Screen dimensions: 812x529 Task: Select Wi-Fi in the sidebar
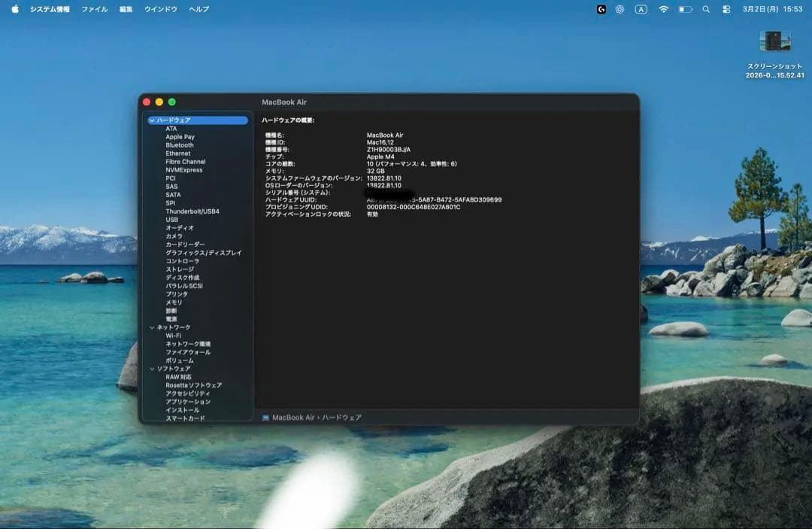(173, 336)
